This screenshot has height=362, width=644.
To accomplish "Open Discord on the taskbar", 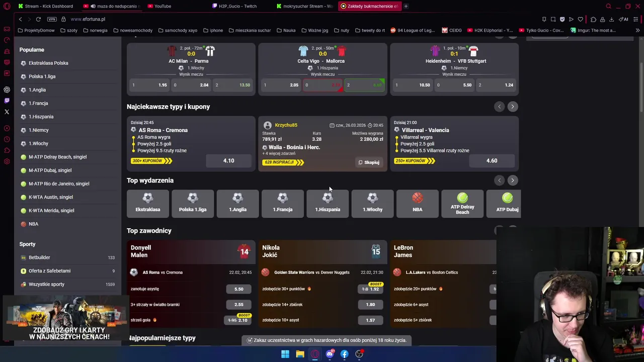I will (x=330, y=354).
